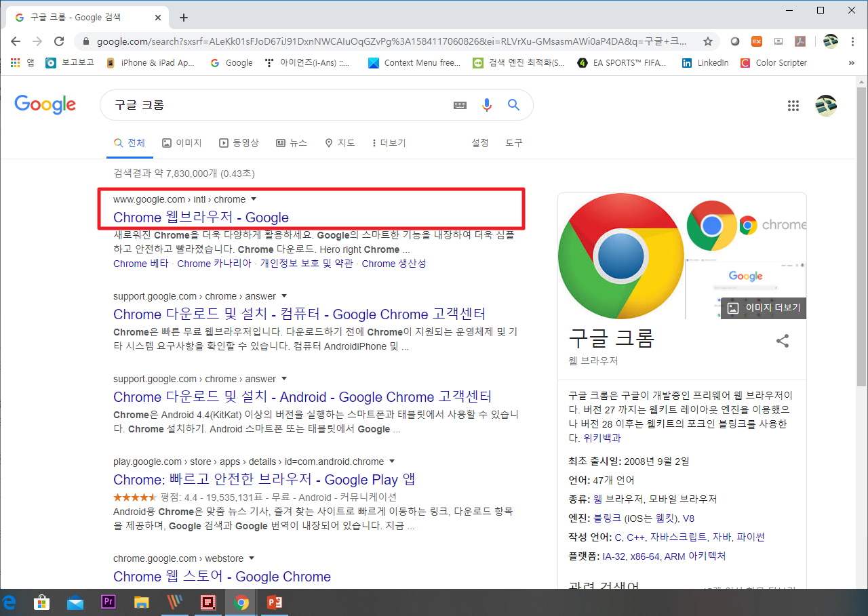
Task: Click the blue search magnifier button
Action: click(x=513, y=105)
